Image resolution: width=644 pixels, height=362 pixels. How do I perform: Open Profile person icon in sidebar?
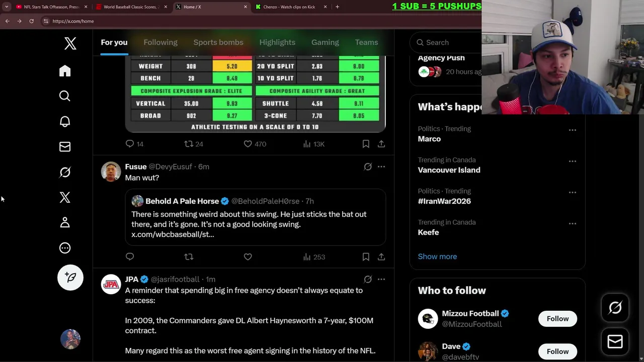[x=65, y=223]
